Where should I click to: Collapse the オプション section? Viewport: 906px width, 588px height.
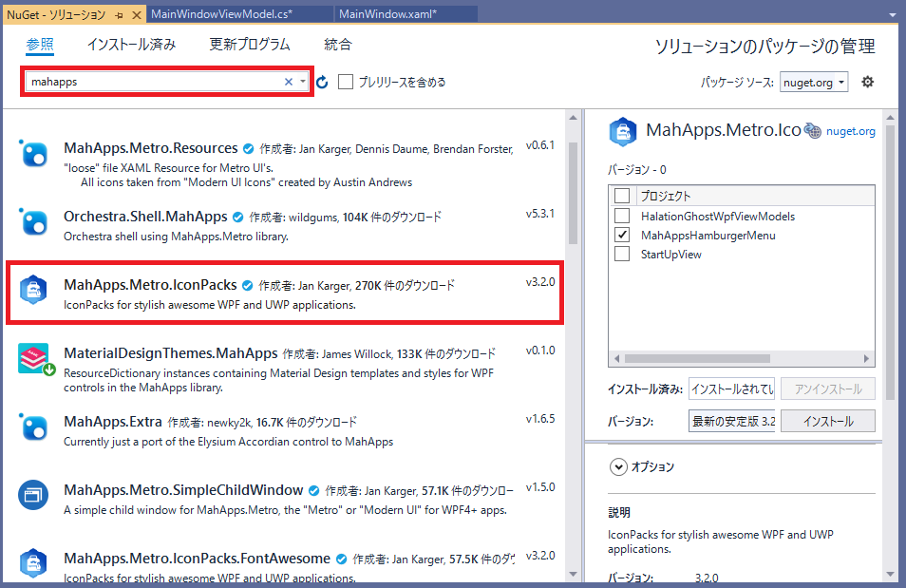tap(618, 467)
